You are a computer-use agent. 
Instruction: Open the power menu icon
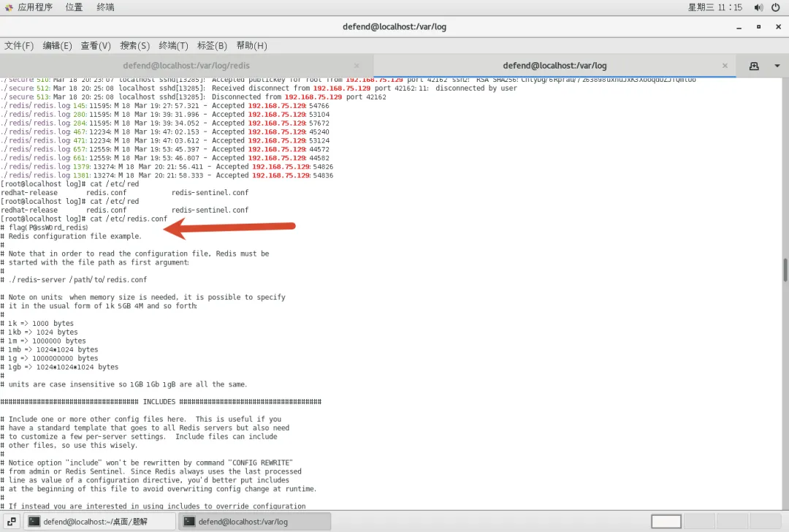point(775,7)
